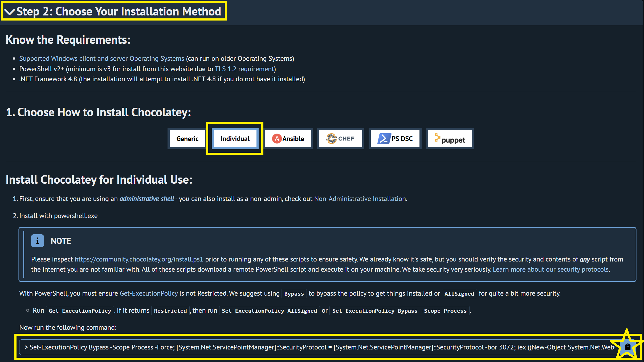Click the Chef logo icon
Viewport: 644px width, 362px height.
tap(332, 139)
